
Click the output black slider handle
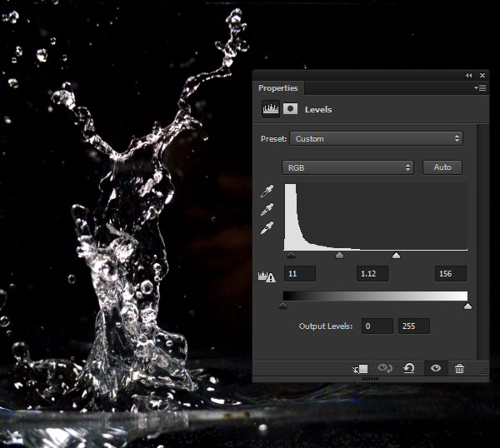pyautogui.click(x=282, y=306)
